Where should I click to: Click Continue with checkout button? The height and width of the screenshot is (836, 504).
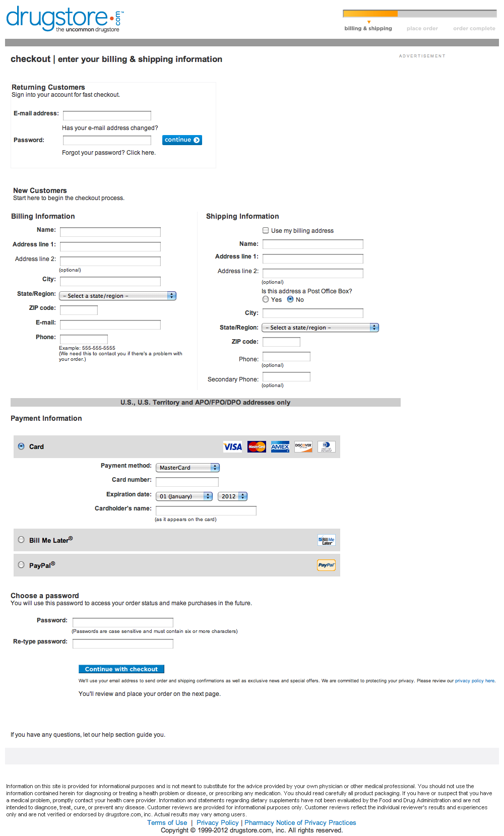(121, 669)
